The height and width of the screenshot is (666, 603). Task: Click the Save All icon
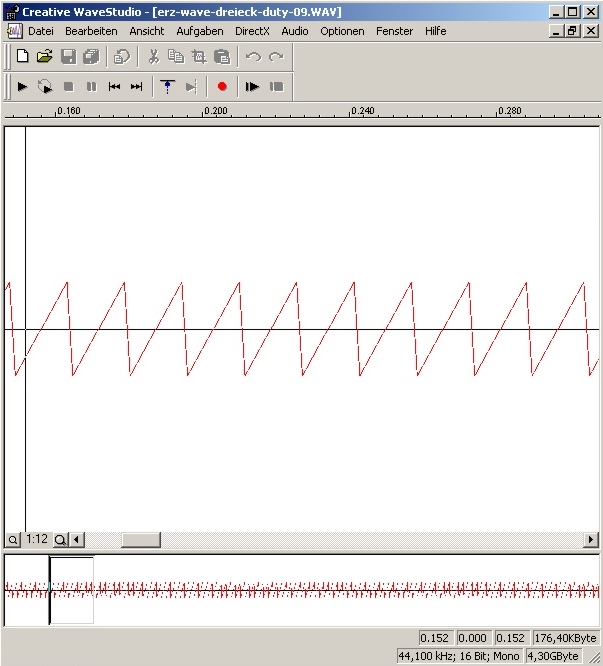pos(91,56)
